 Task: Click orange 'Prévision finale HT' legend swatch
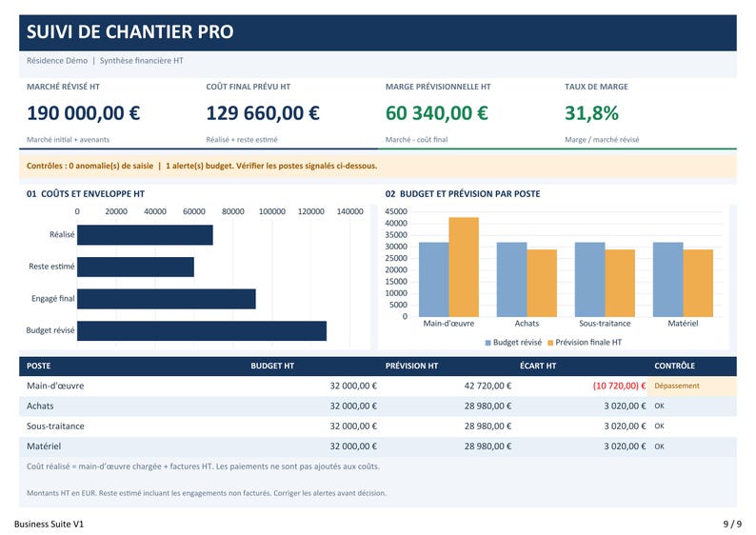pos(550,343)
